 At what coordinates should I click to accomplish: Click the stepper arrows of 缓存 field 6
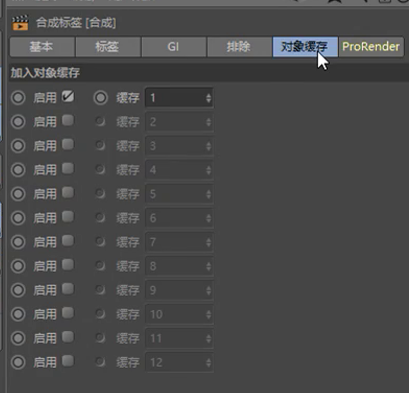coord(208,218)
